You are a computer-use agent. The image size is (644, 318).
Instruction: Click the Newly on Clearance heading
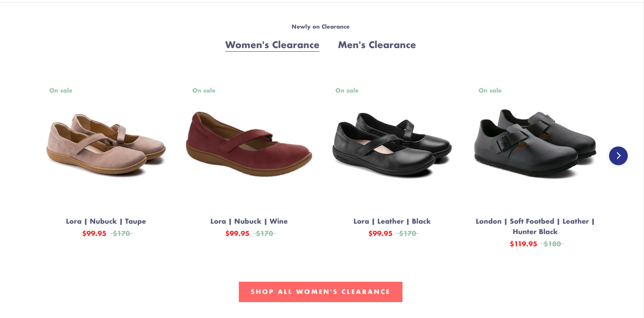pyautogui.click(x=320, y=27)
